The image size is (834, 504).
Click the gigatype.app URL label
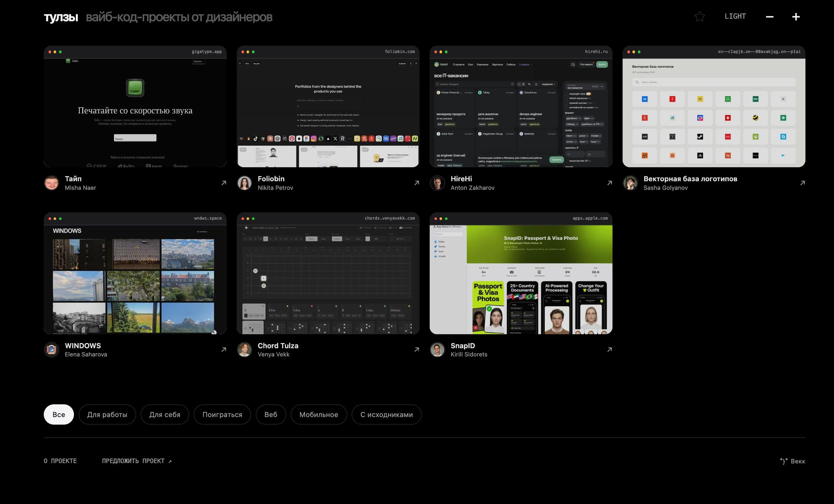(207, 52)
